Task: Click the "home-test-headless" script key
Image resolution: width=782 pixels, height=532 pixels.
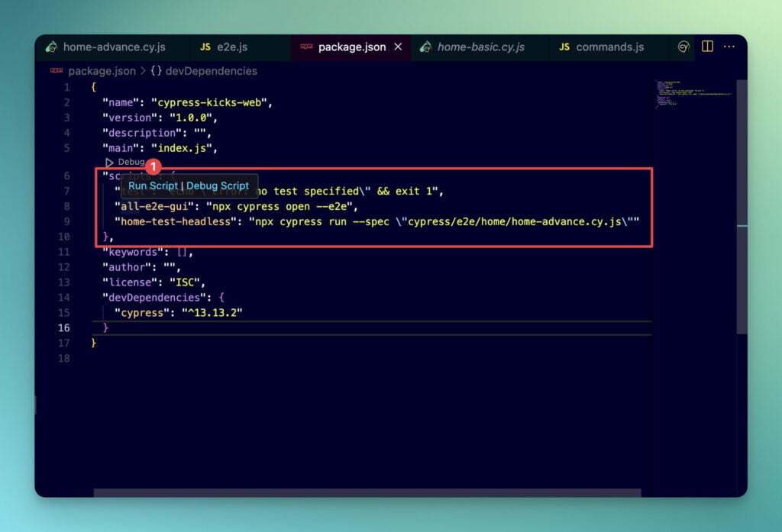Action: coord(176,221)
